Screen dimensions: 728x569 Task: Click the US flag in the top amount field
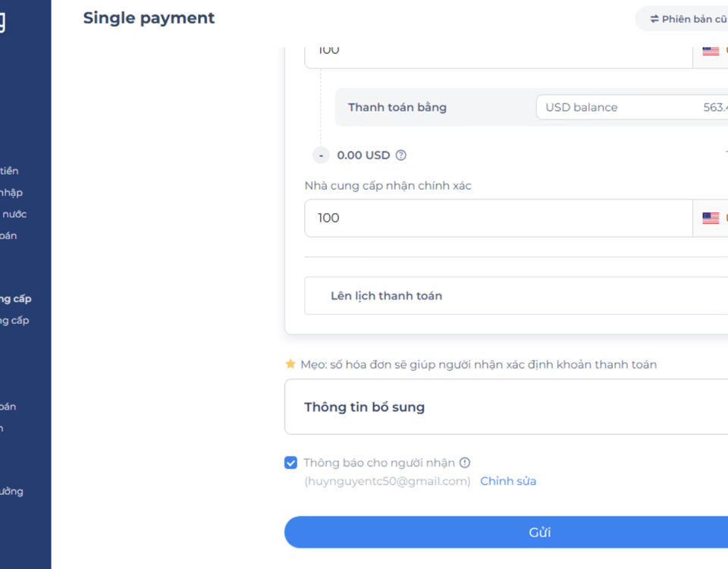click(x=711, y=51)
